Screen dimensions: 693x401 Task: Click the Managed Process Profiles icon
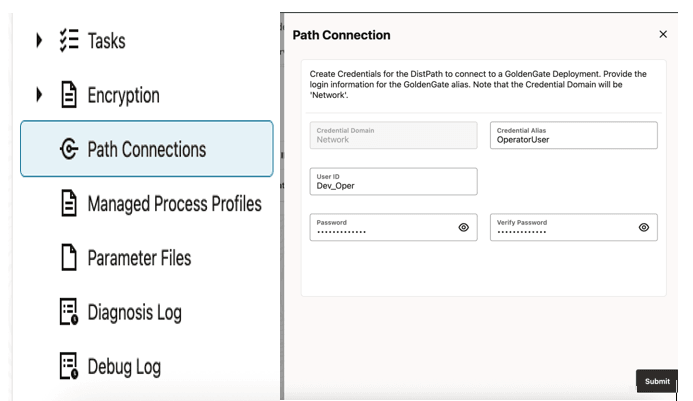click(69, 204)
